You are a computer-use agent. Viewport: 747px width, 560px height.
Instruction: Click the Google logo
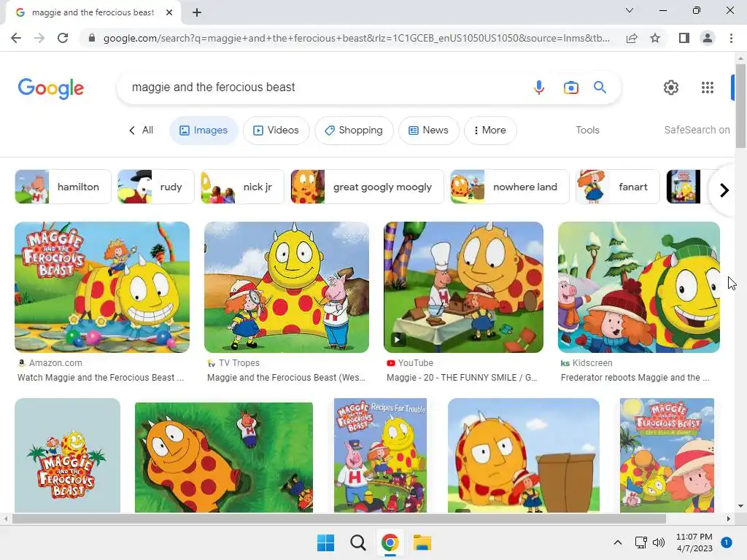tap(51, 88)
